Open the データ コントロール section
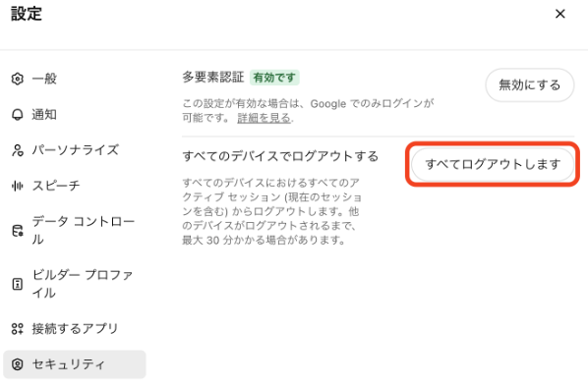 tap(75, 230)
